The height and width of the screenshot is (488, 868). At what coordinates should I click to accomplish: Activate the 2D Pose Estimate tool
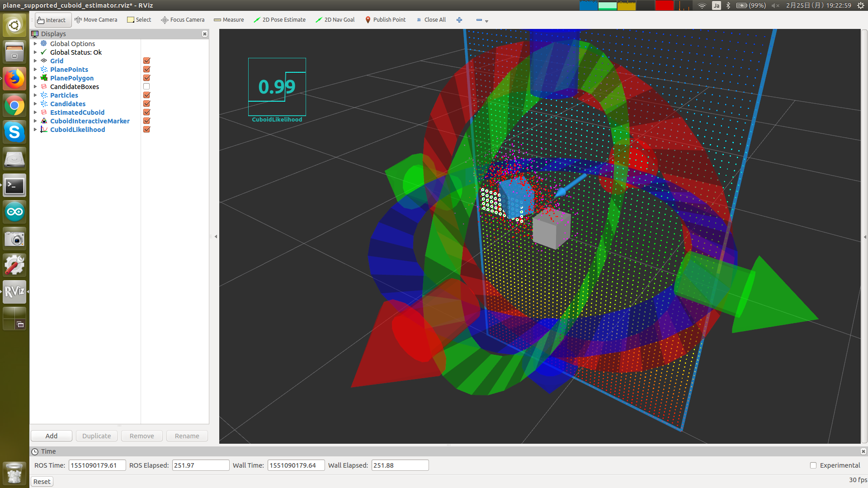(280, 20)
